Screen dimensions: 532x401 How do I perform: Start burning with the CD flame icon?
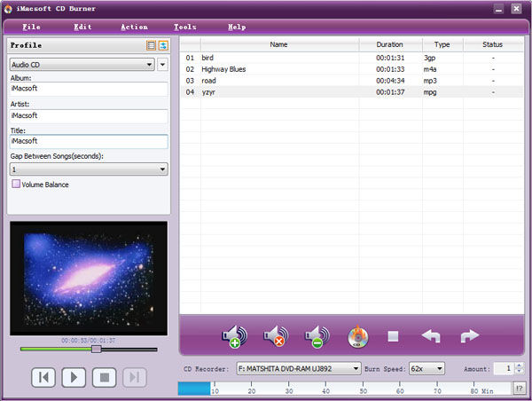point(357,336)
